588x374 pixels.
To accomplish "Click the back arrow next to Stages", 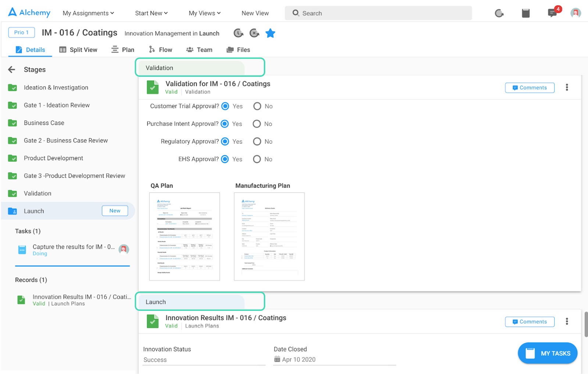I will [12, 69].
